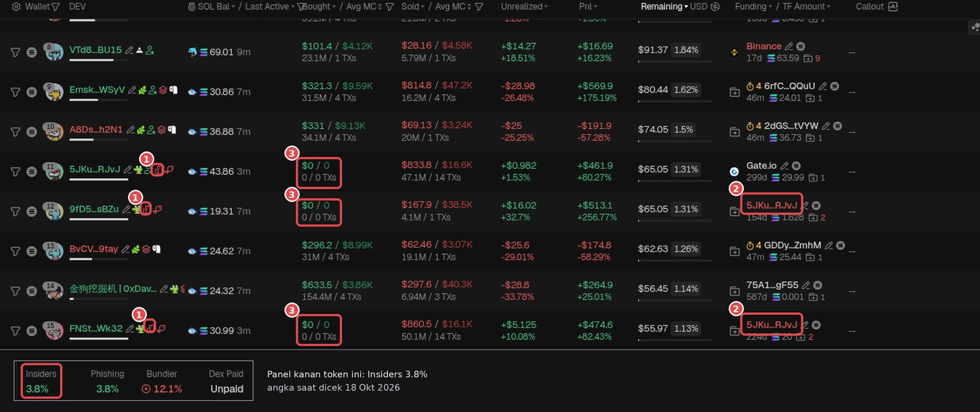Open the Wallet column settings gear

17,7
